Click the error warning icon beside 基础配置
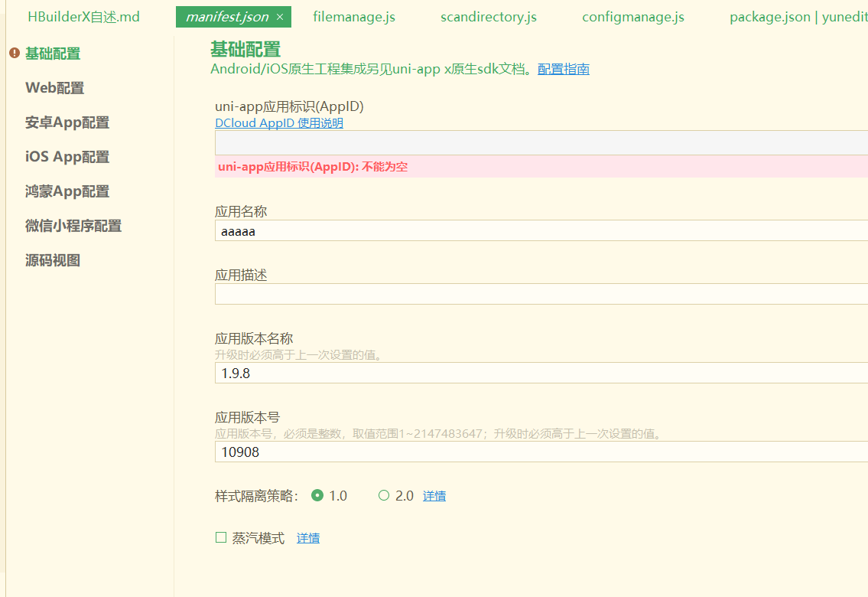The image size is (868, 597). [15, 53]
